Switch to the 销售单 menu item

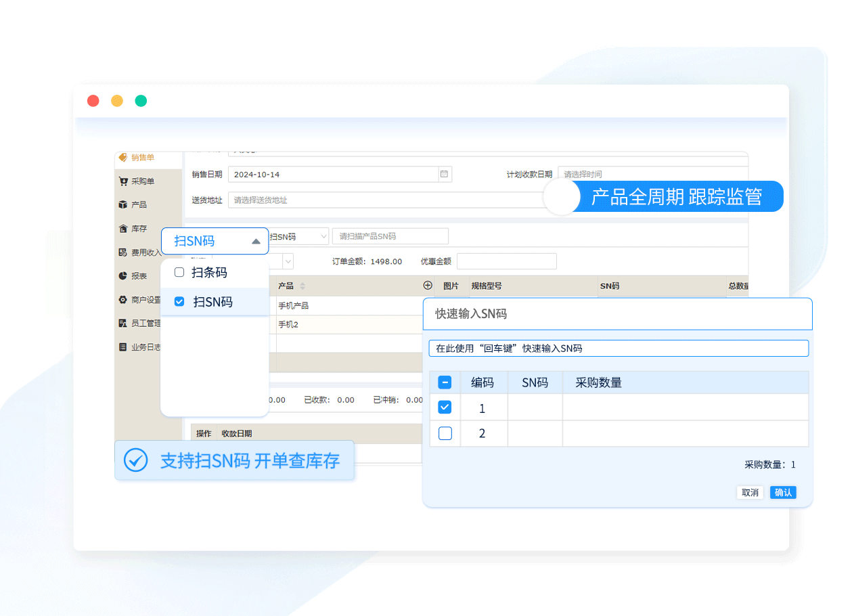point(142,158)
